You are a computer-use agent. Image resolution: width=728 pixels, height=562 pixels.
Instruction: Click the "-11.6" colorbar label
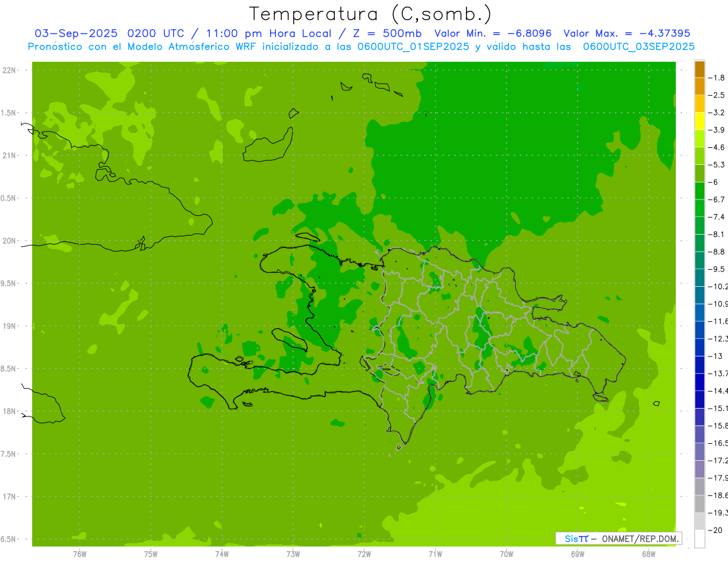(718, 321)
